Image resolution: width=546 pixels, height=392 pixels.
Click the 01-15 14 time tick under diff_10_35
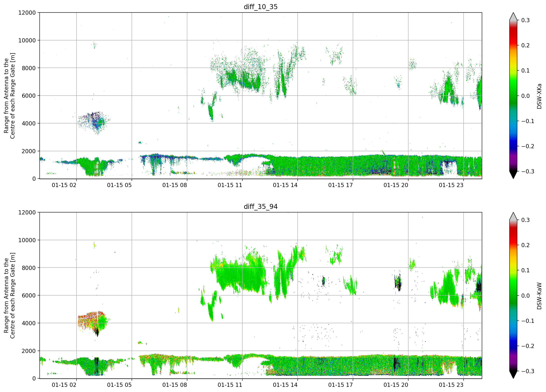[x=285, y=185]
